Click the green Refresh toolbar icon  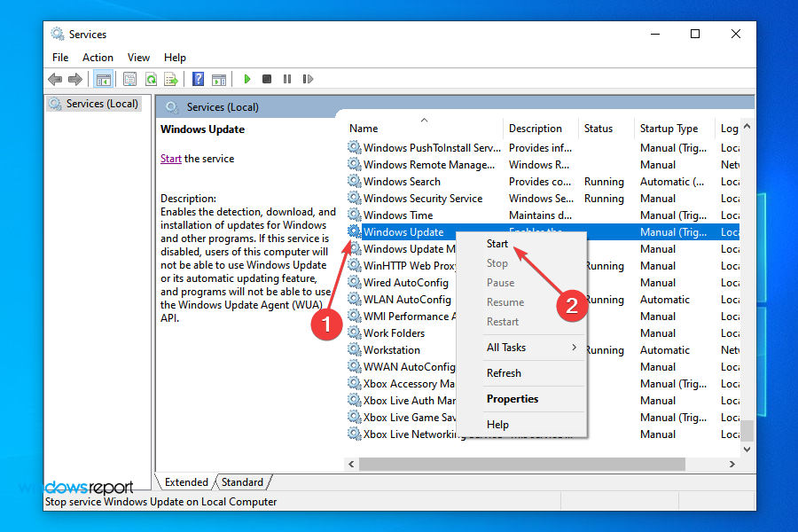(x=151, y=79)
